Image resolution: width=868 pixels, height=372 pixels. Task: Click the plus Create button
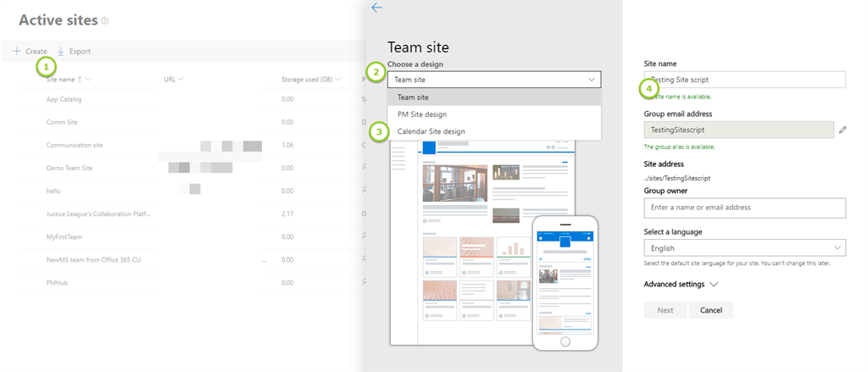pyautogui.click(x=30, y=51)
